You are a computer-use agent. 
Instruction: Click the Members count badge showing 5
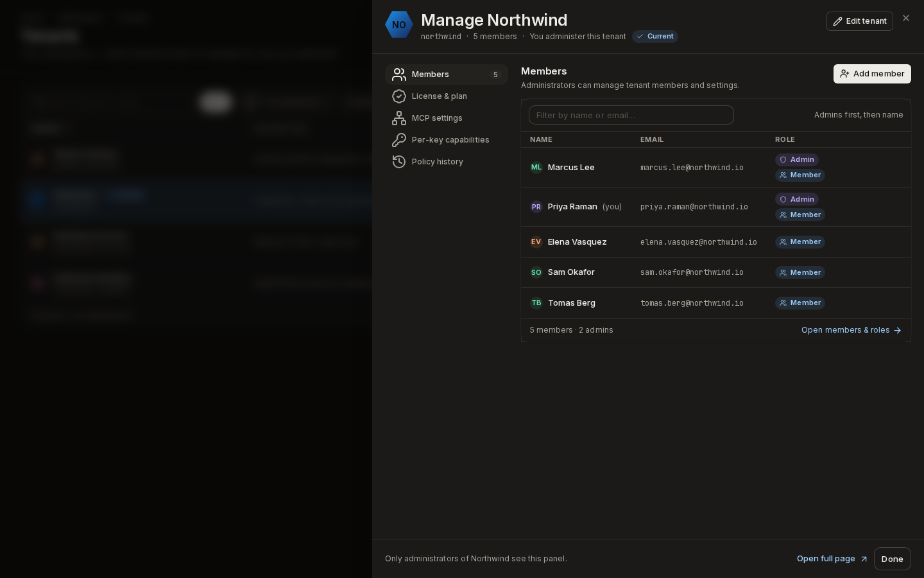495,74
